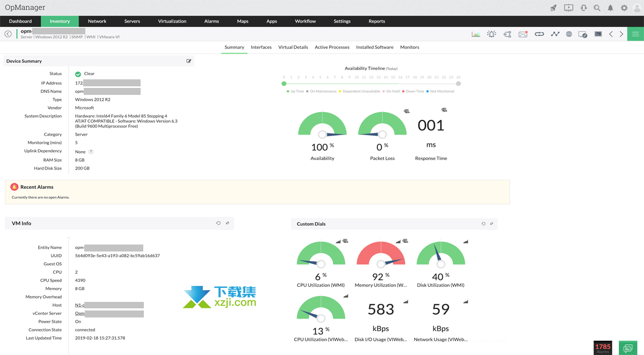Switch to the Summary tab
644x355 pixels.
point(234,47)
